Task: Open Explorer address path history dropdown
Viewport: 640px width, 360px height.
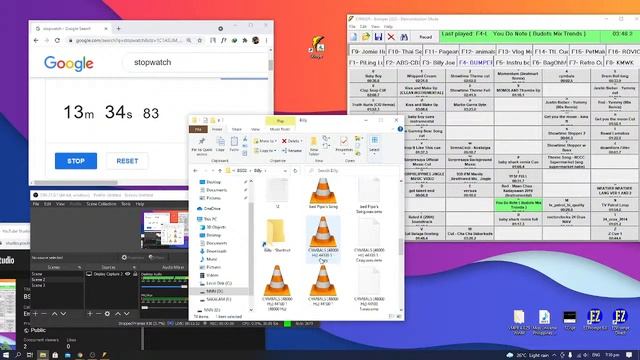Action: [x=285, y=171]
